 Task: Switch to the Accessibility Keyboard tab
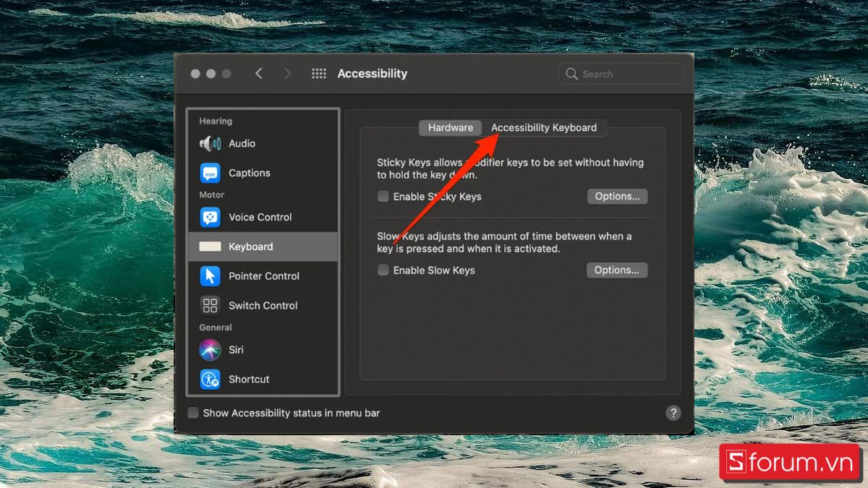tap(545, 127)
